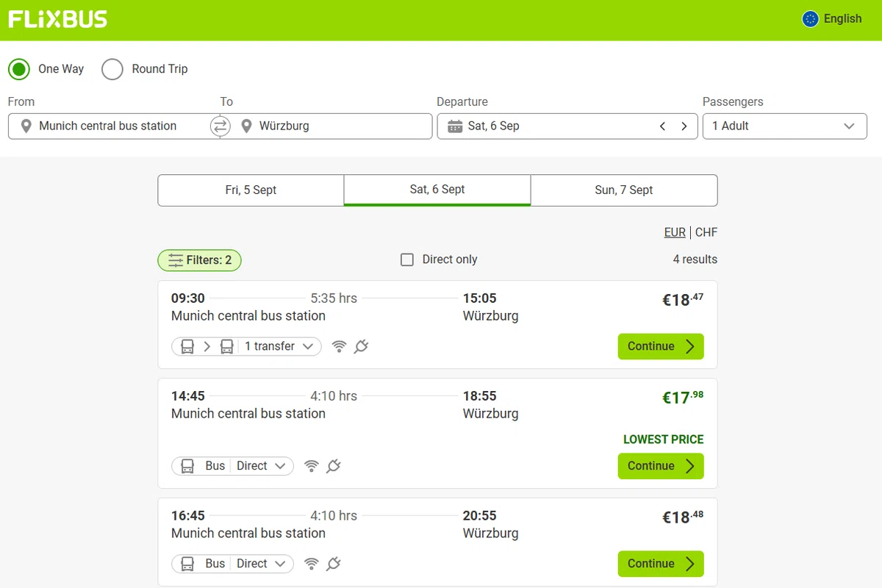
Task: Click the FlixBus logo
Action: 57,19
